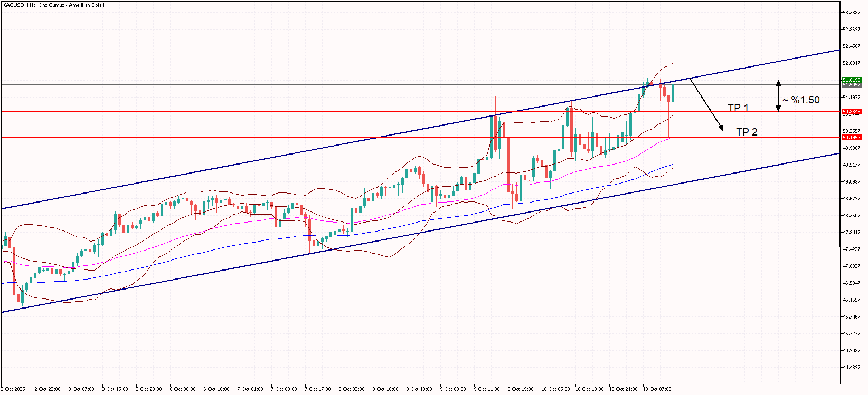868x395 pixels.
Task: Click the 13 Oct 07:00 time label
Action: pyautogui.click(x=657, y=389)
